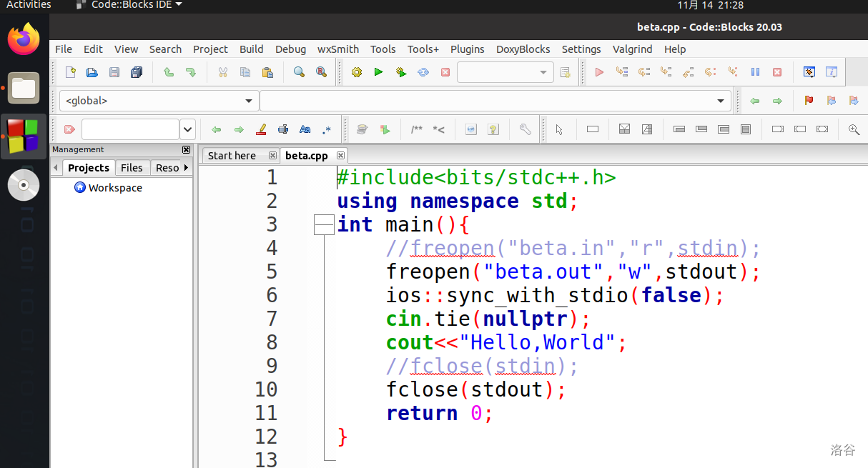Expand the <global> scope dropdown

[248, 101]
